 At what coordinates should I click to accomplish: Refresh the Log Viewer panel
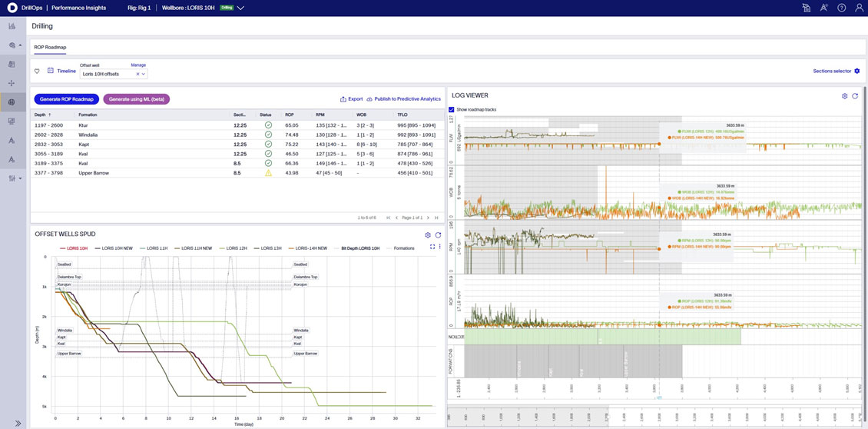pyautogui.click(x=855, y=96)
